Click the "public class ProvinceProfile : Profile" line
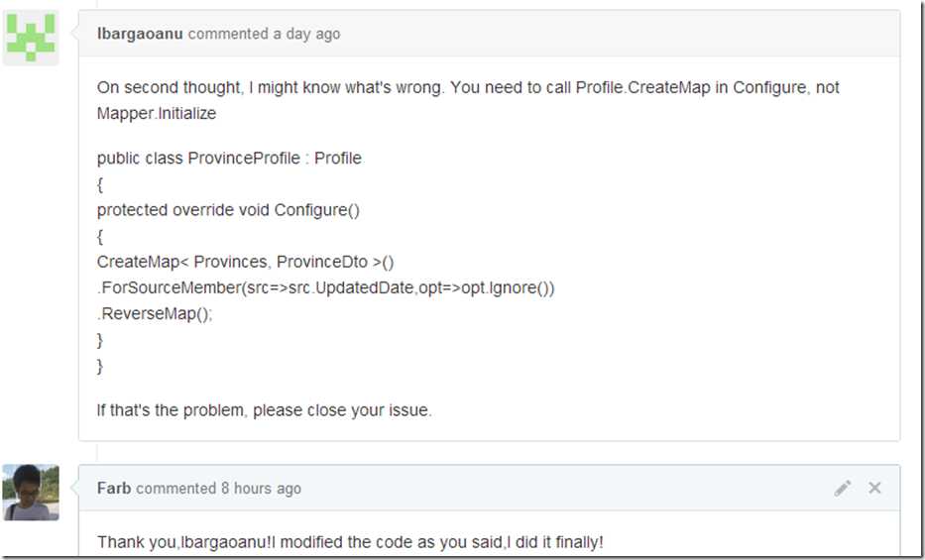This screenshot has width=925, height=560. click(229, 159)
